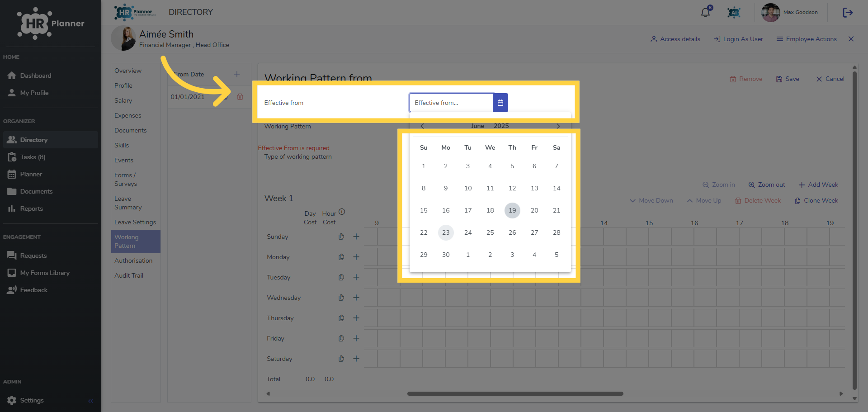Open the AI assistant icon
This screenshot has height=412, width=868.
pyautogui.click(x=734, y=13)
